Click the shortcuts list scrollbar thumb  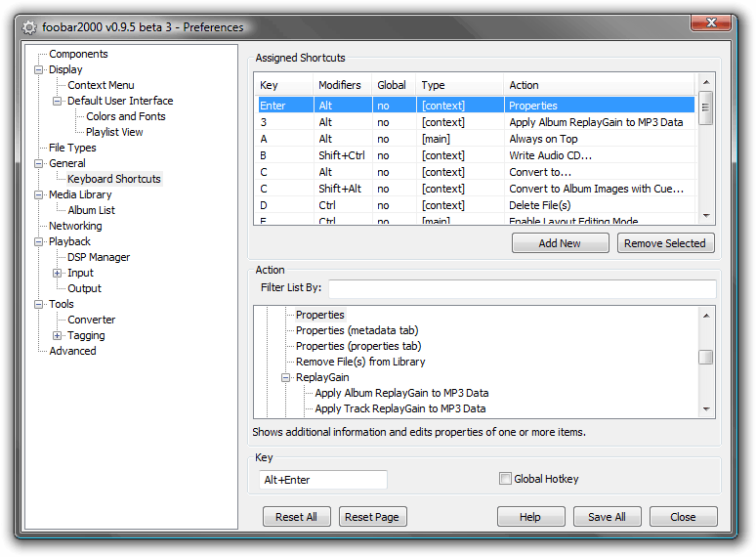(706, 108)
